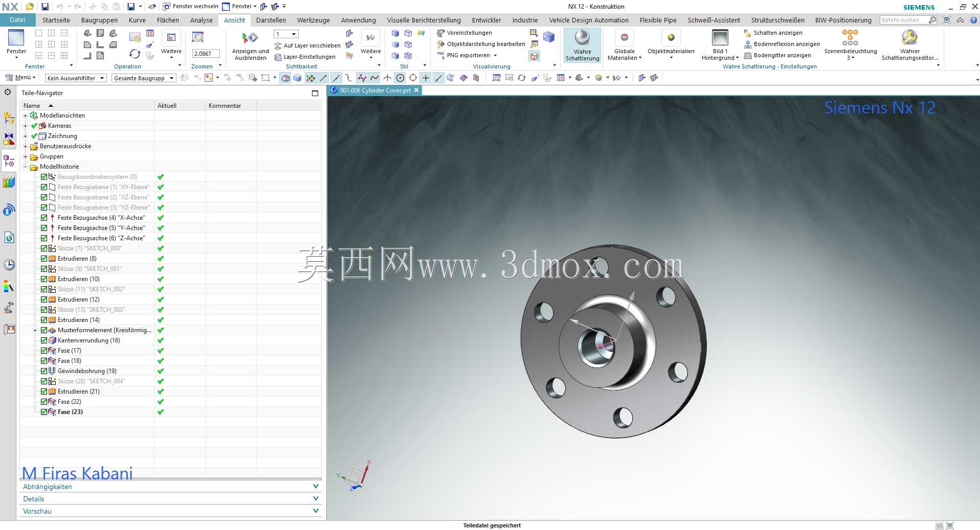Open the Datei menu
The height and width of the screenshot is (530, 980).
click(x=17, y=20)
